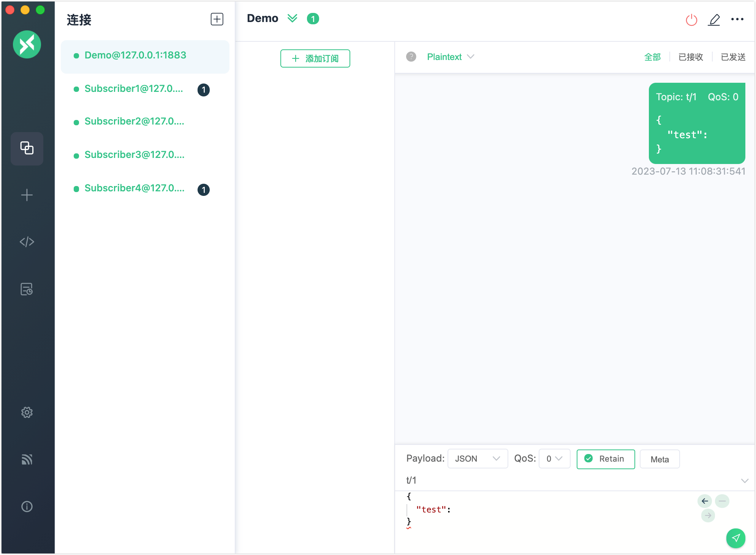Image resolution: width=756 pixels, height=555 pixels.
Task: Edit the Demo connection with pencil icon
Action: click(715, 20)
